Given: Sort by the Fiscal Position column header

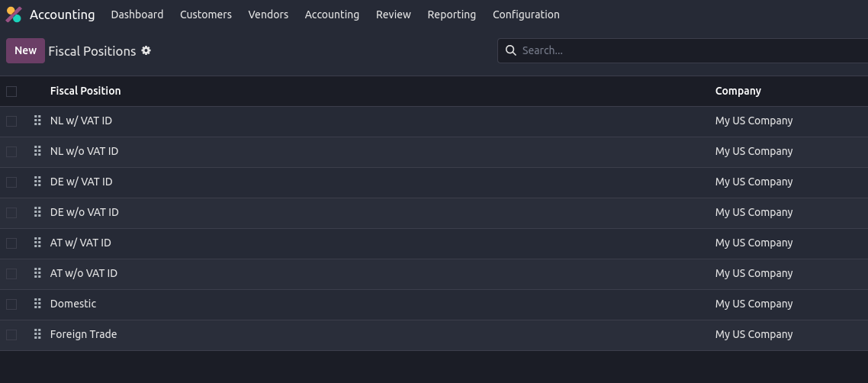Looking at the screenshot, I should coord(85,91).
